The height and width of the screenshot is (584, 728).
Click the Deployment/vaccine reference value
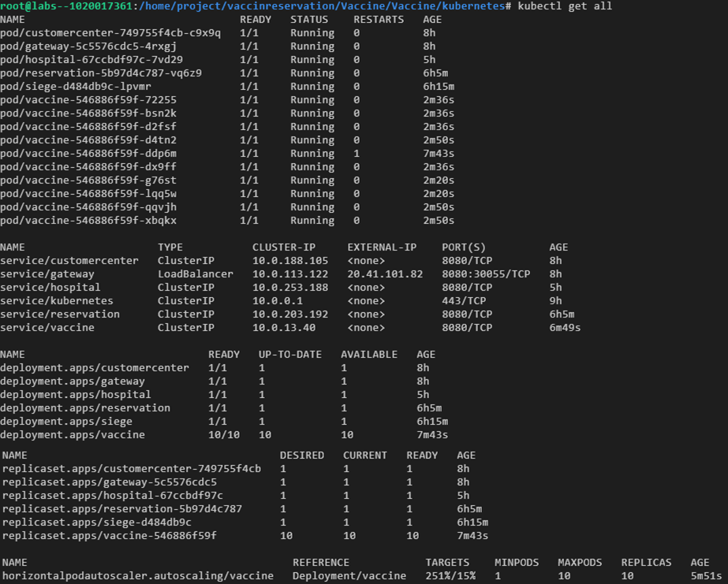(x=349, y=576)
